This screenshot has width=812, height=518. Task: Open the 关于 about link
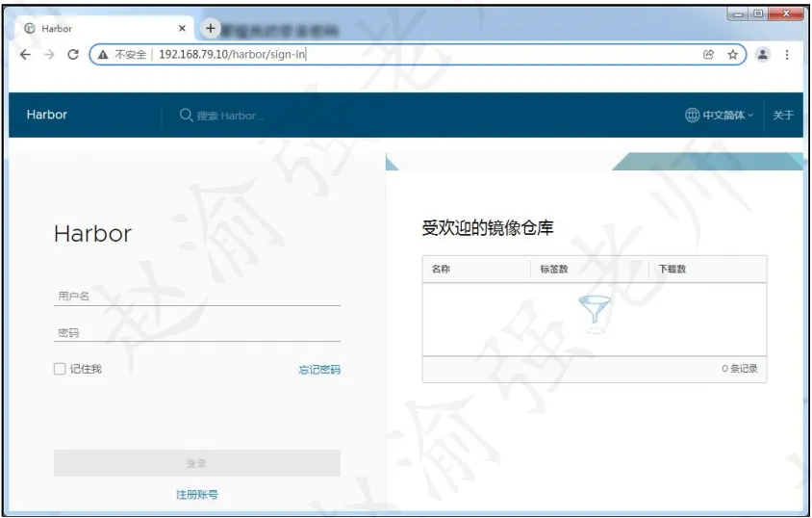(x=782, y=115)
